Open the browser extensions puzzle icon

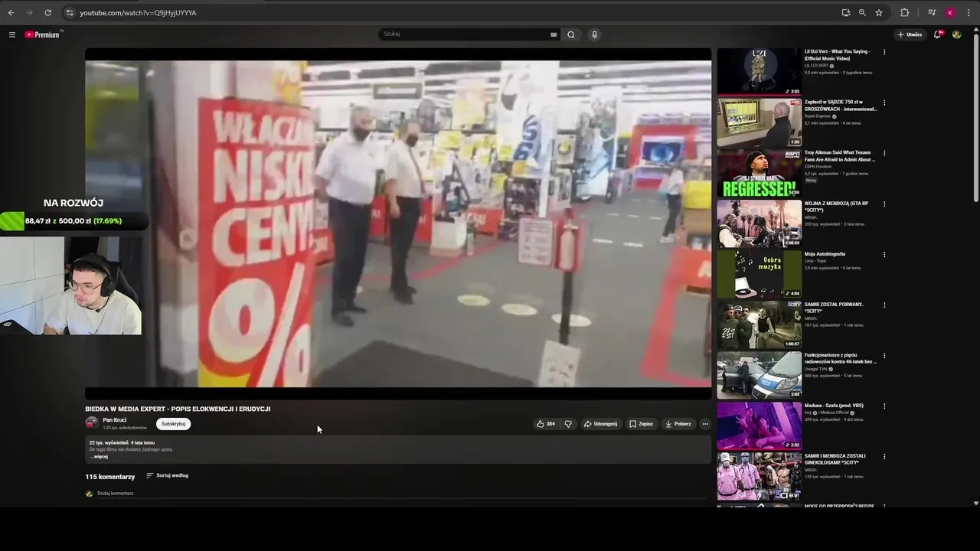coord(904,13)
